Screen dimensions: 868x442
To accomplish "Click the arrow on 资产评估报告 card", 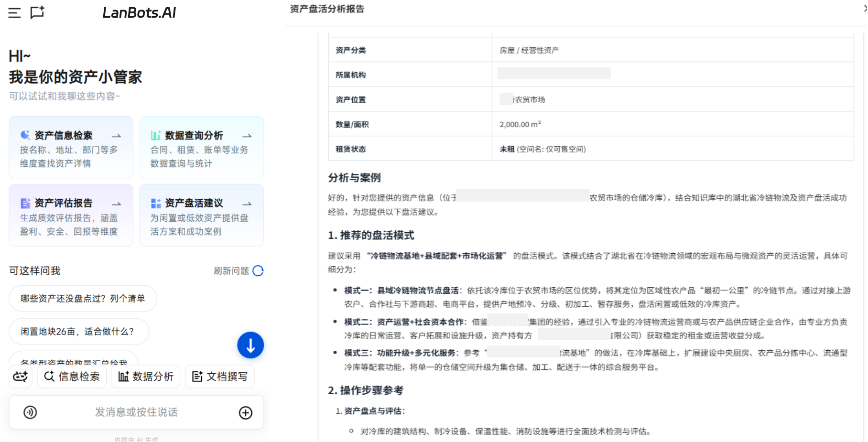I will (x=116, y=204).
